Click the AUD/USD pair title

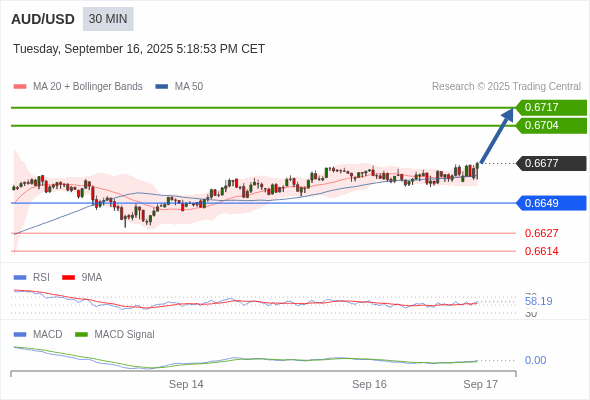click(43, 19)
